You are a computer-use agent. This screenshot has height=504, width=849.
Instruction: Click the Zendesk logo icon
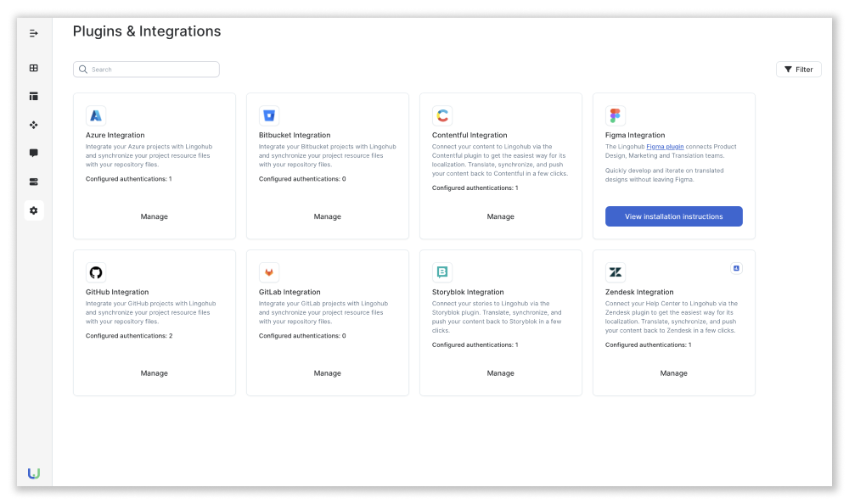(615, 272)
